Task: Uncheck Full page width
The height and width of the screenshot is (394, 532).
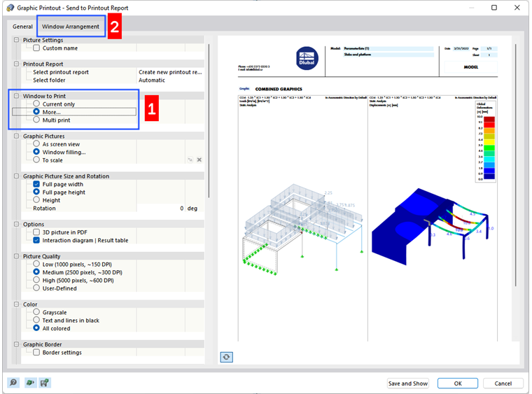Action: point(36,184)
